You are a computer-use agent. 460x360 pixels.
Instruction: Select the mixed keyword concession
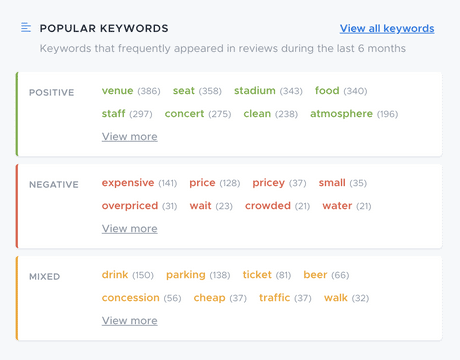130,298
